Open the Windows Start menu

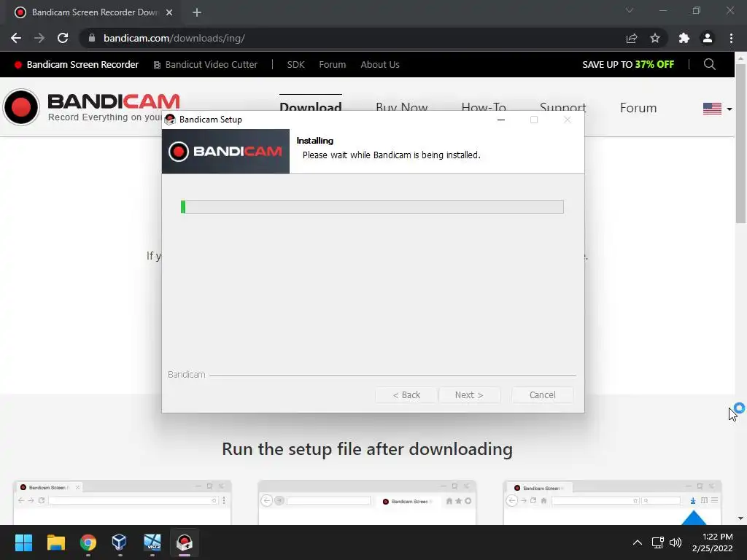point(23,542)
